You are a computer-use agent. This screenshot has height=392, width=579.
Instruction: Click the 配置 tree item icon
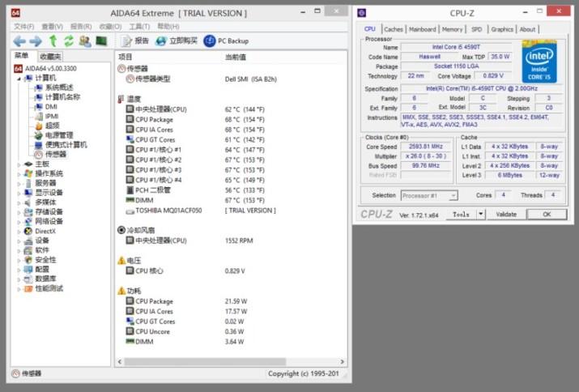point(28,270)
